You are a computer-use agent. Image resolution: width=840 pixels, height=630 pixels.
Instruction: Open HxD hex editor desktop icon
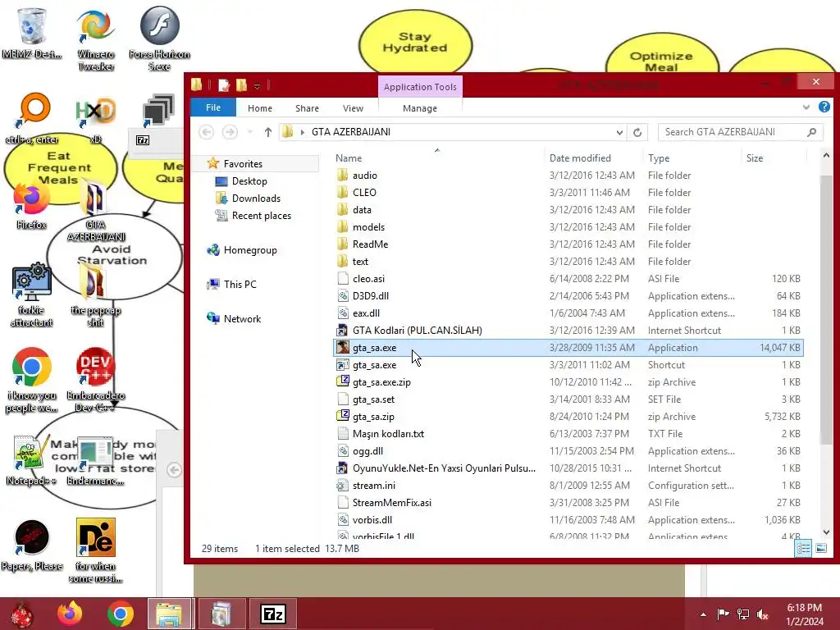[95, 119]
